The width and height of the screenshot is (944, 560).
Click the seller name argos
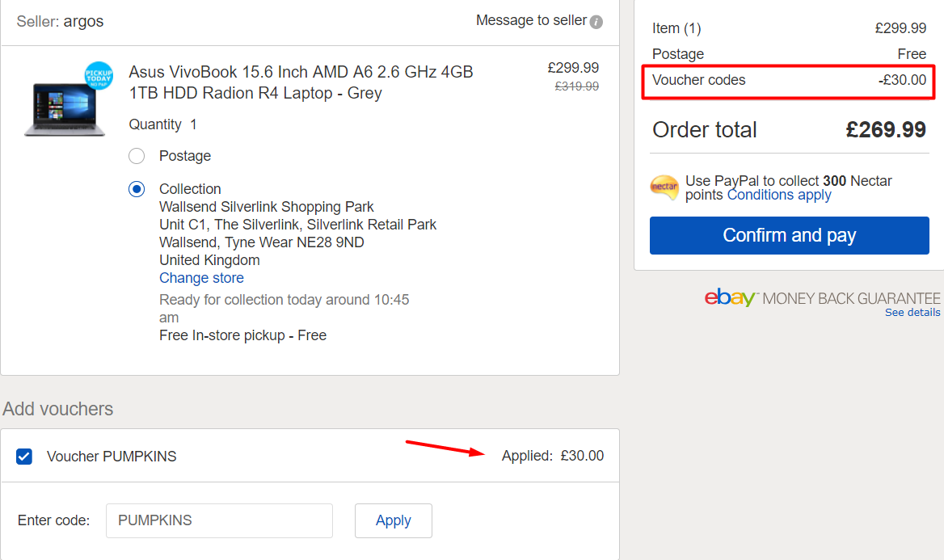(84, 22)
